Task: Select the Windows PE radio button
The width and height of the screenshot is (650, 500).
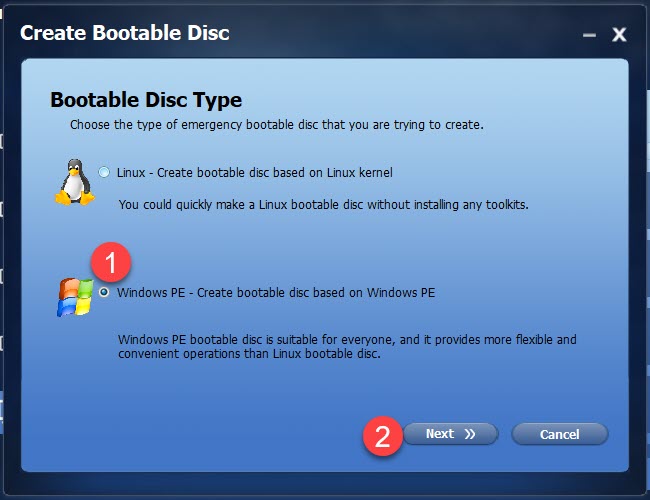Action: 104,292
